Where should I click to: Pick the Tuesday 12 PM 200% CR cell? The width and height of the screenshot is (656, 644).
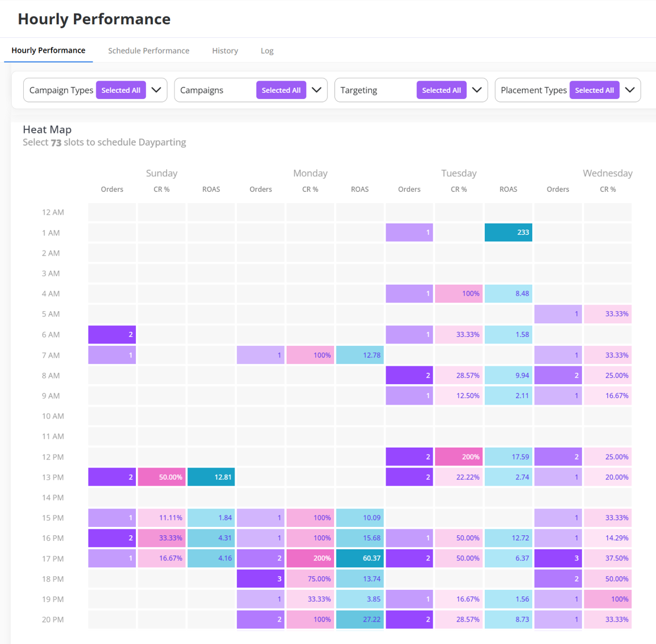[458, 457]
